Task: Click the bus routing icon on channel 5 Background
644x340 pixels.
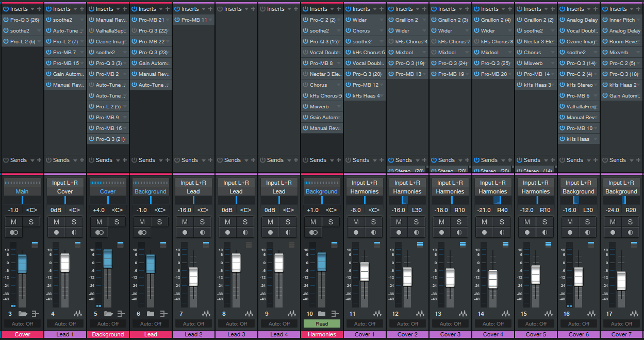Action: (x=121, y=314)
